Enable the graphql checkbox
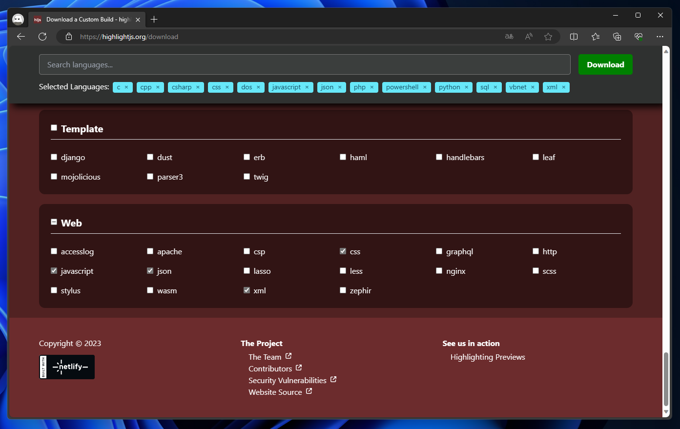The width and height of the screenshot is (680, 429). point(439,251)
